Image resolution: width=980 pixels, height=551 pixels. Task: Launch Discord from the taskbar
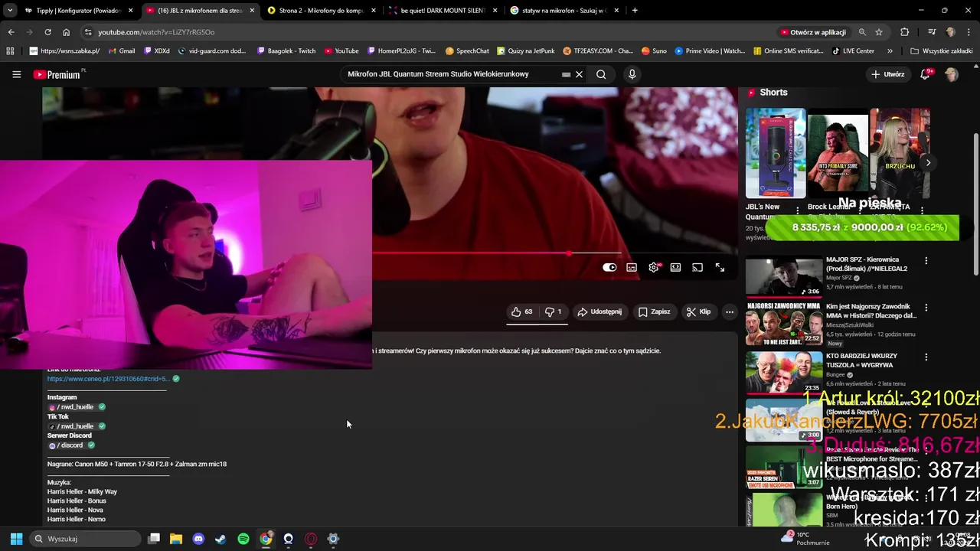pyautogui.click(x=198, y=539)
